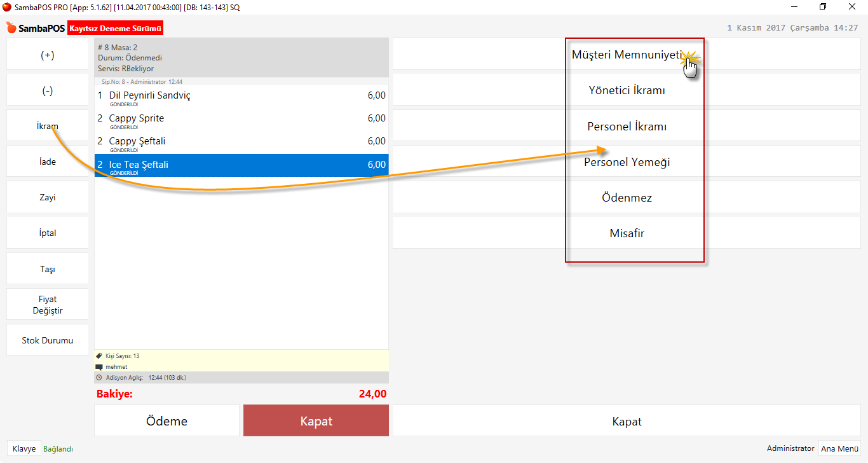Image resolution: width=868 pixels, height=463 pixels.
Task: Click the clock icon beside Adisyon Açılış
Action: pyautogui.click(x=98, y=377)
